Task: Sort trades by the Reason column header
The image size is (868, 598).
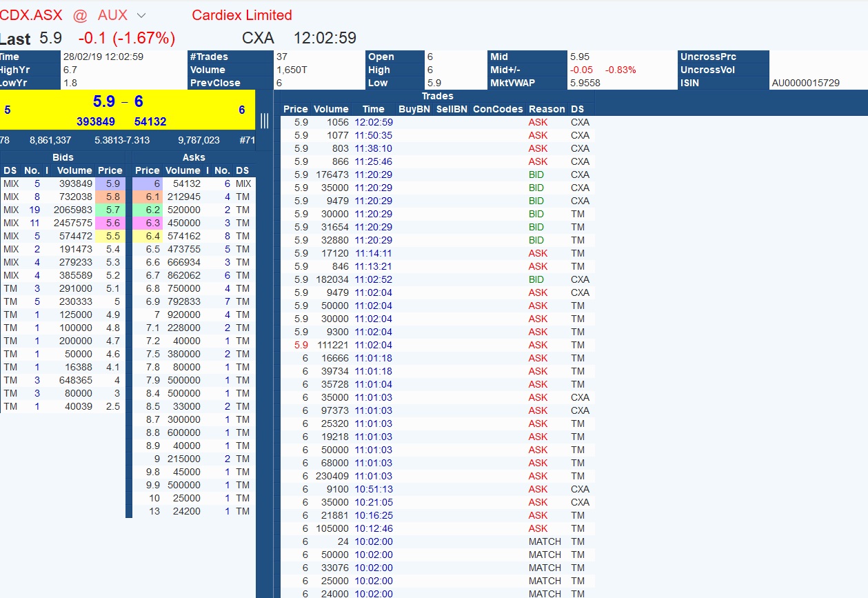Action: [547, 109]
